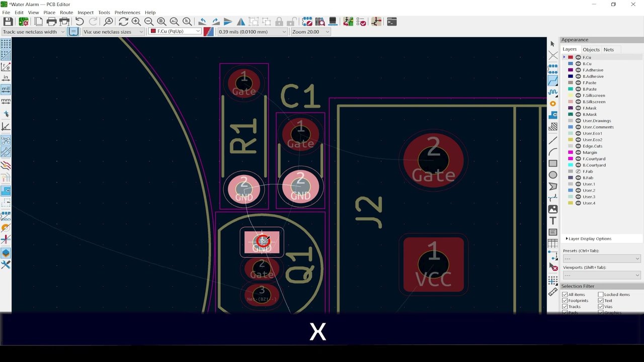Show the F.Fab layer via its eye icon
644x362 pixels.
tap(578, 171)
